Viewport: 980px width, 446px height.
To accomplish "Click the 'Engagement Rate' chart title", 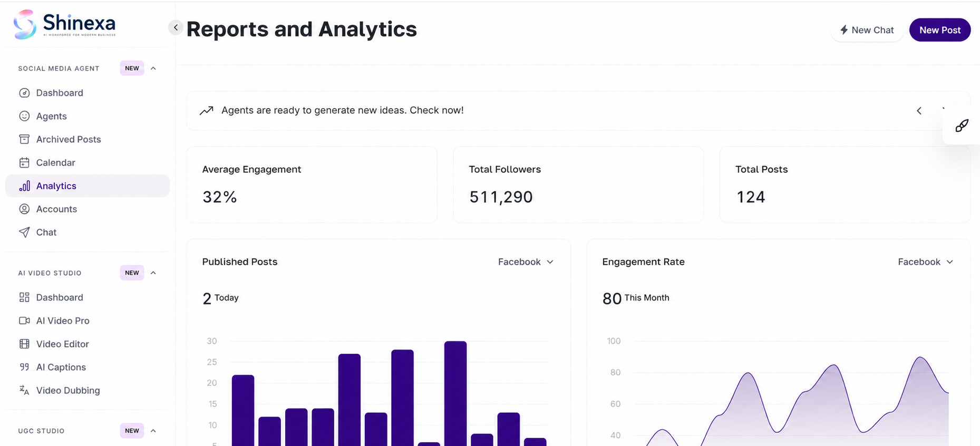I will (x=643, y=262).
